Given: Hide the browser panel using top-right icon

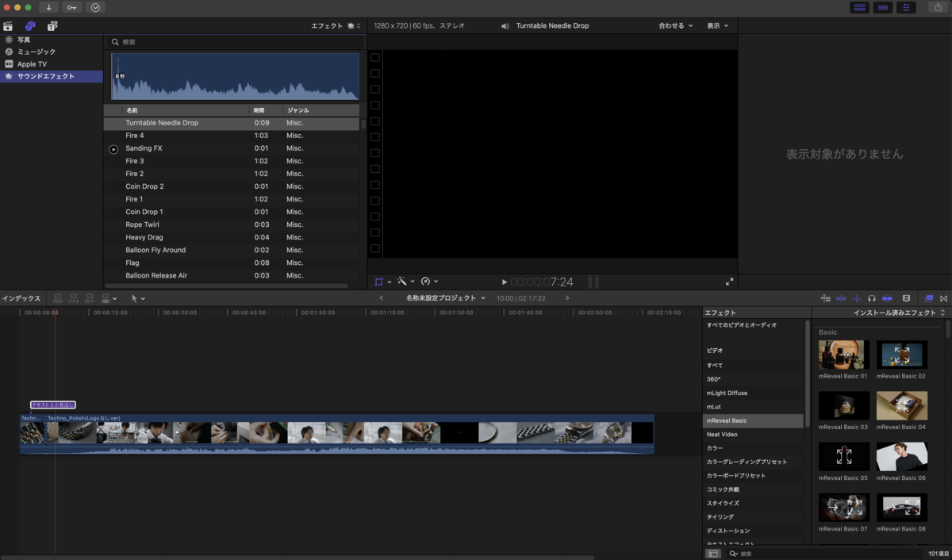Looking at the screenshot, I should (859, 7).
